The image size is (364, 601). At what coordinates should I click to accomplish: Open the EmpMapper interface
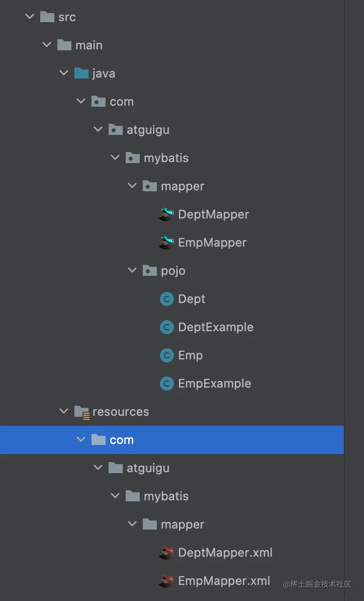(x=211, y=243)
